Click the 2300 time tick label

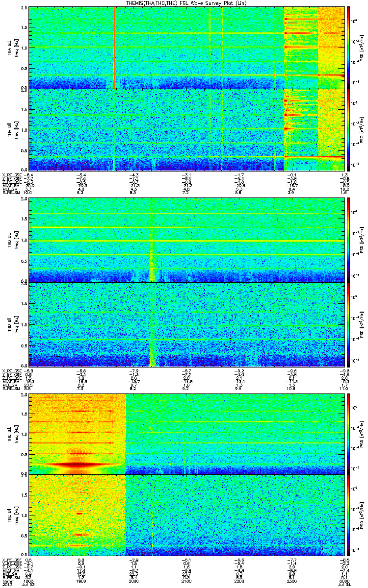tap(292, 582)
